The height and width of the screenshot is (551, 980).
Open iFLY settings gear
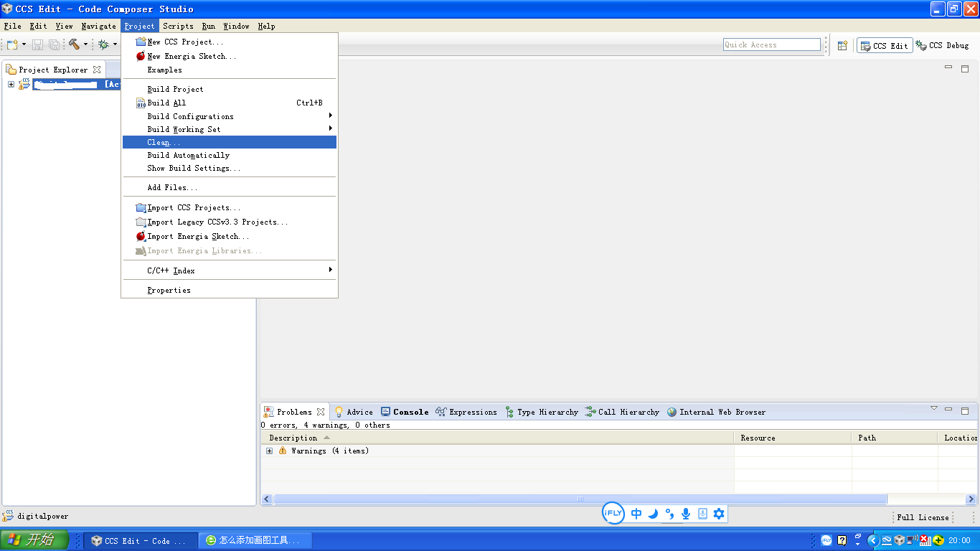pyautogui.click(x=719, y=514)
